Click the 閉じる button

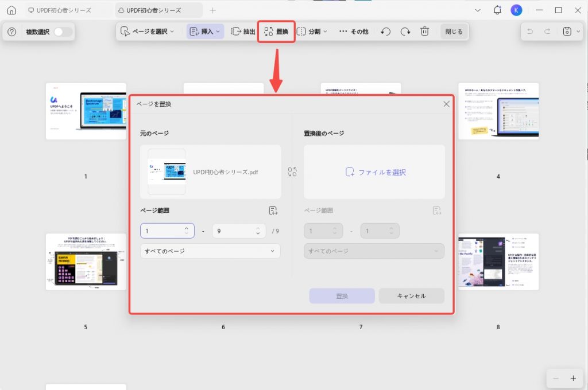click(x=454, y=32)
